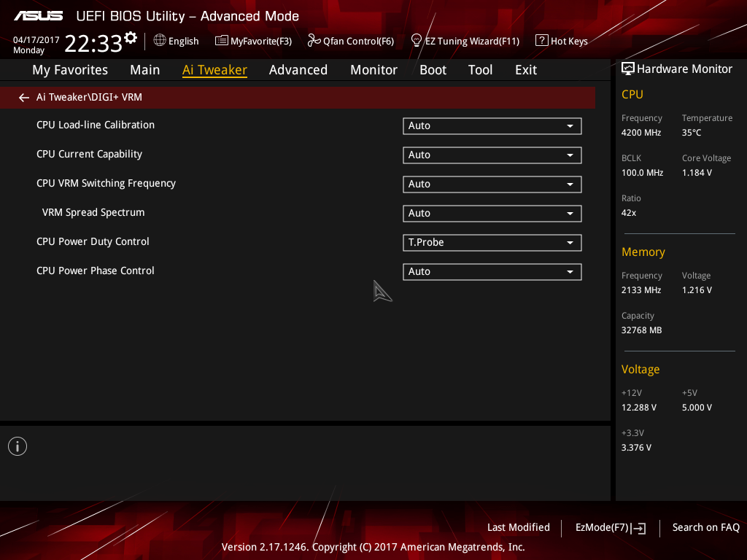
Task: Switch to My Favorites tab
Action: point(70,70)
